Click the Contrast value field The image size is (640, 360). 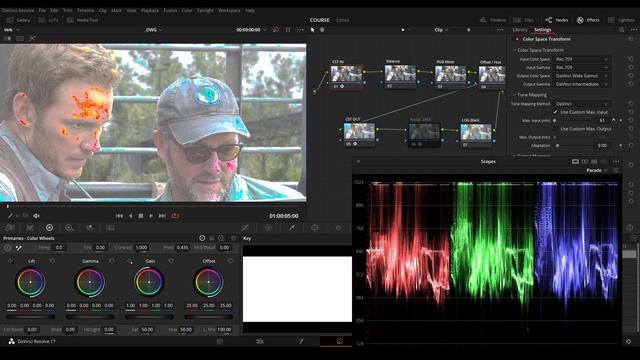click(x=142, y=247)
